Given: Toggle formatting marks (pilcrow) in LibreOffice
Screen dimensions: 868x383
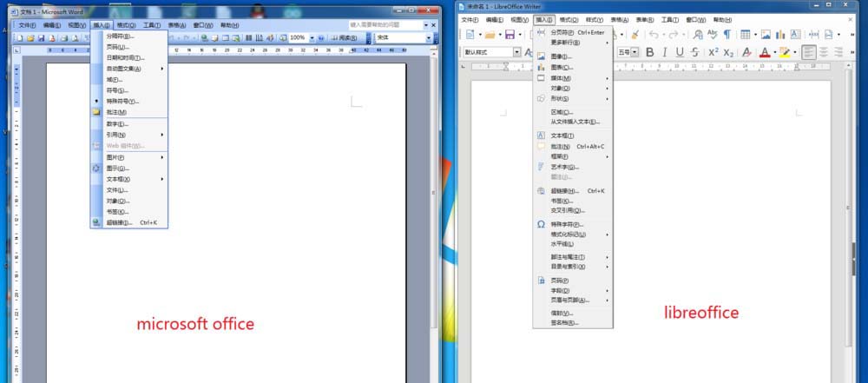Looking at the screenshot, I should click(727, 35).
